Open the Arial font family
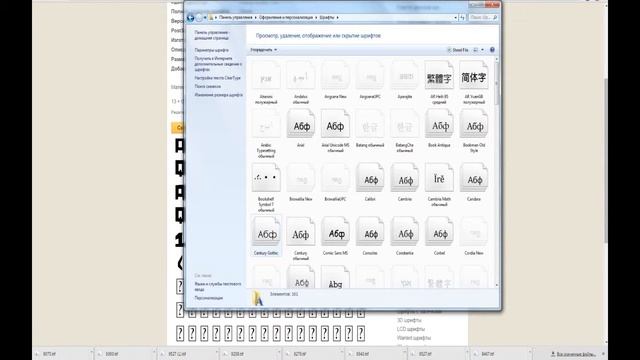The height and width of the screenshot is (360, 640). point(301,125)
